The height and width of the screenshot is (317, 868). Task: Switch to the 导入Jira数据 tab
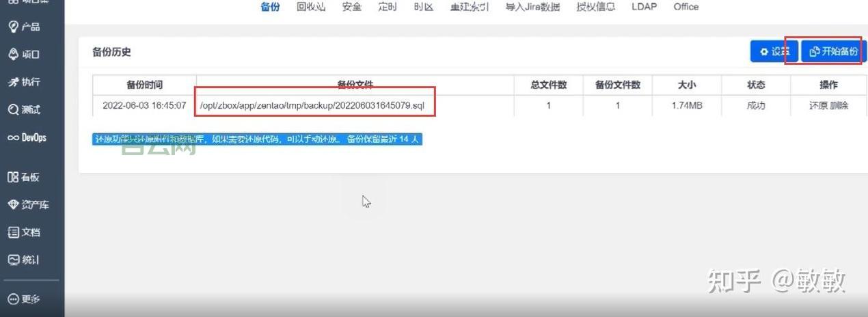532,7
